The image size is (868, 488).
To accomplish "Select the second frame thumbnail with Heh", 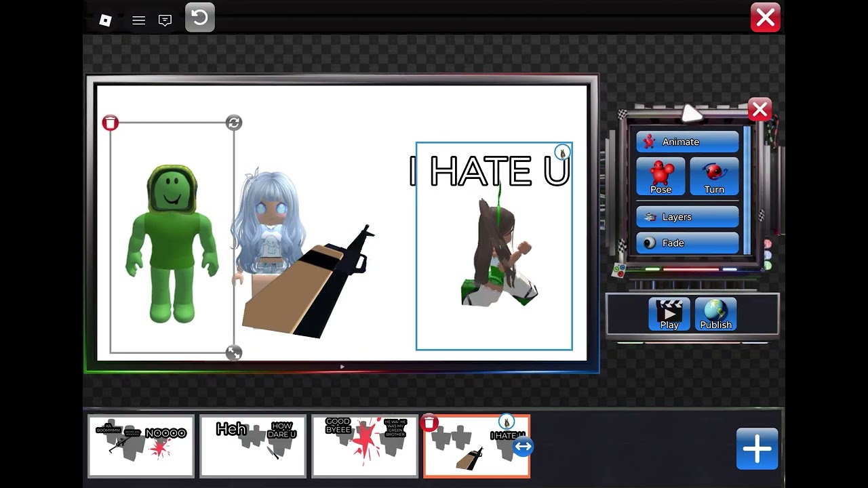I will point(253,446).
